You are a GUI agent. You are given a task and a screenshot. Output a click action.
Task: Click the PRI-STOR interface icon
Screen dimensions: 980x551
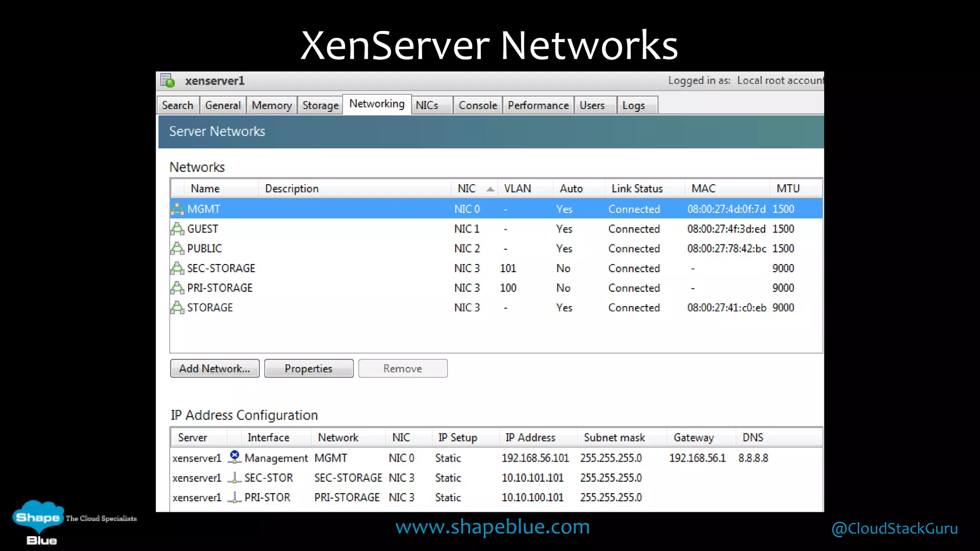coord(234,497)
